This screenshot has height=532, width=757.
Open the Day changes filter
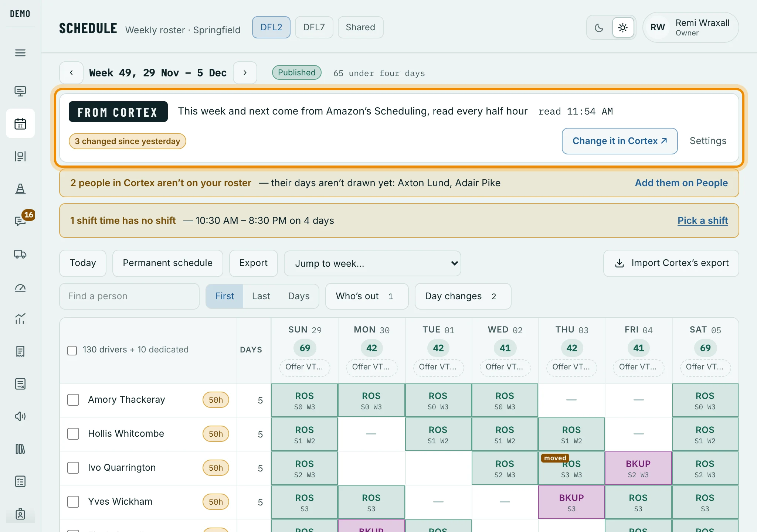[463, 296]
